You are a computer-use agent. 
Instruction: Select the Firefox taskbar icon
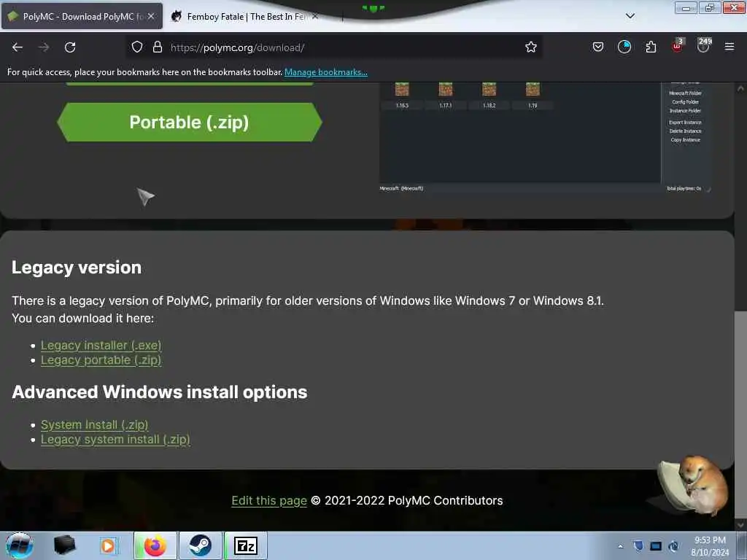[x=155, y=545]
